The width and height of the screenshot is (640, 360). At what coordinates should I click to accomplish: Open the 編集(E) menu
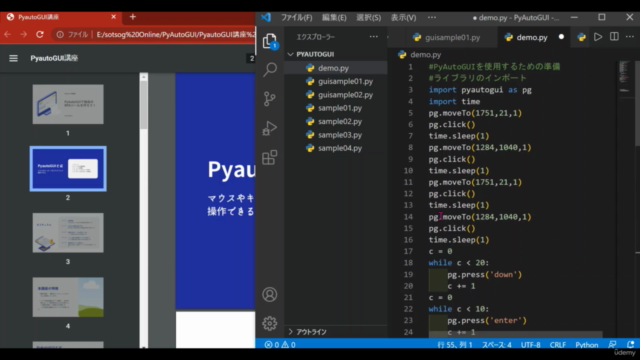[334, 18]
